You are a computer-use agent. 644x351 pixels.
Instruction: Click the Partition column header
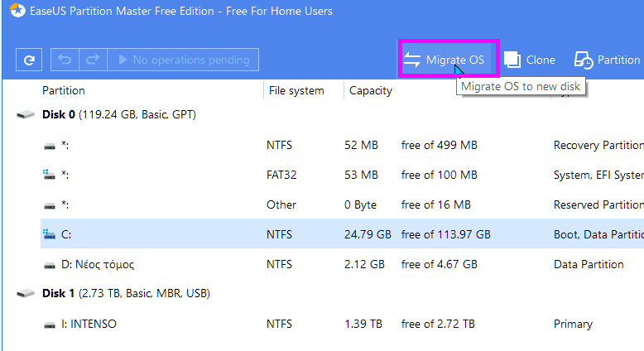pyautogui.click(x=64, y=91)
